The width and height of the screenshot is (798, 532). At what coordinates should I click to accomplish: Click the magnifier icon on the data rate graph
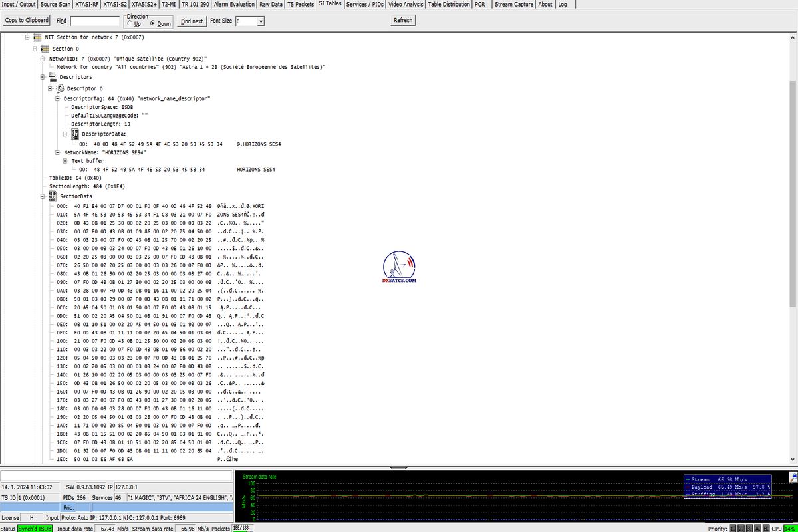coord(793,477)
